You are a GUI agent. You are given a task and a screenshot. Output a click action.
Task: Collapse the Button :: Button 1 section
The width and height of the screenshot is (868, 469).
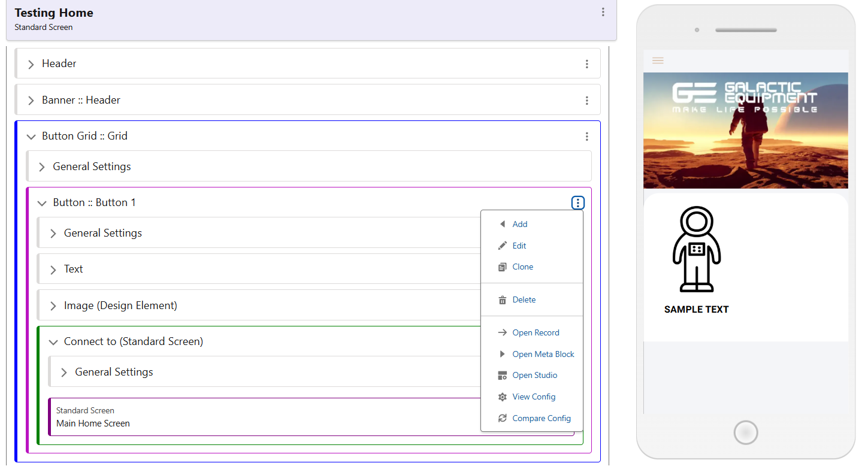[x=42, y=203]
